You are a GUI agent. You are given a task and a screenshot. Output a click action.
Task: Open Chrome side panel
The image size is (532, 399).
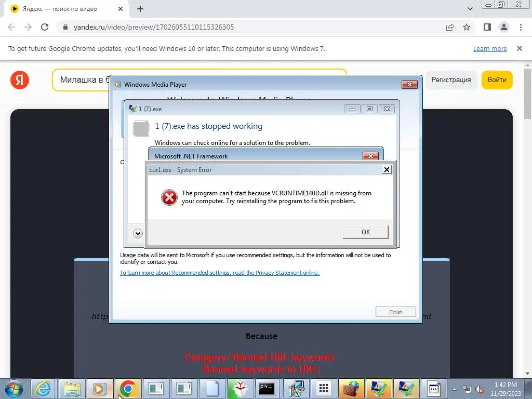487,27
